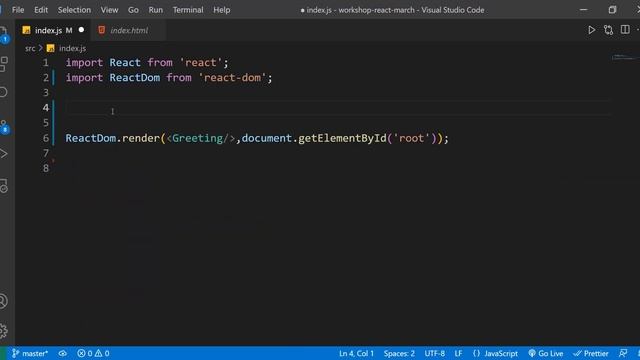Open changes compare icon in editor toolbar

[608, 30]
